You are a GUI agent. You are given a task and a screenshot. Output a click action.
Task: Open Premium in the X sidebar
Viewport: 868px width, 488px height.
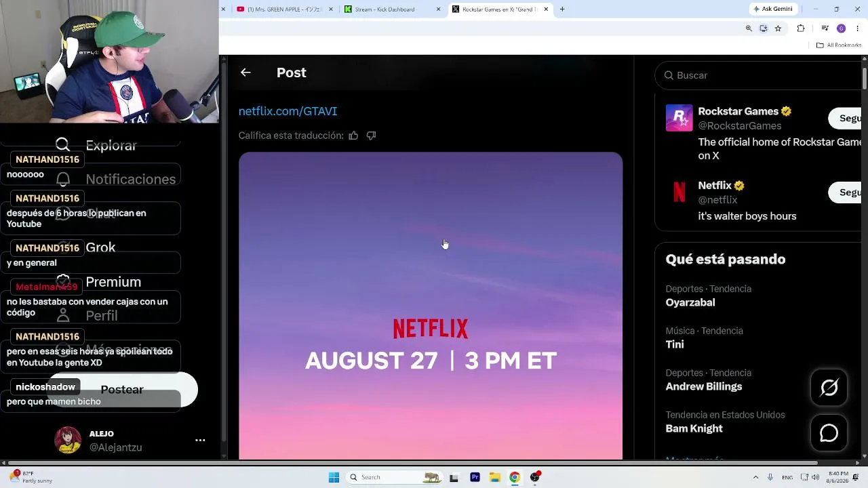tap(113, 282)
